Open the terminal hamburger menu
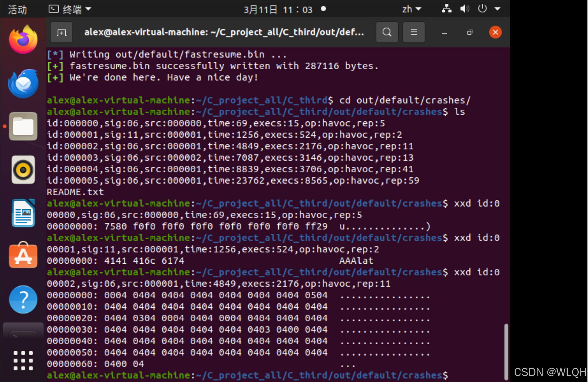Screen dimensions: 588x382 point(414,32)
